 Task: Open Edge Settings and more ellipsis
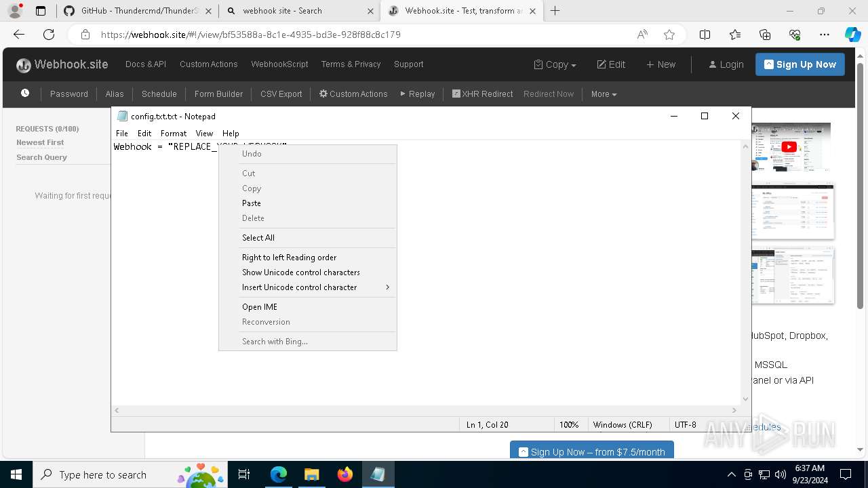(x=825, y=35)
